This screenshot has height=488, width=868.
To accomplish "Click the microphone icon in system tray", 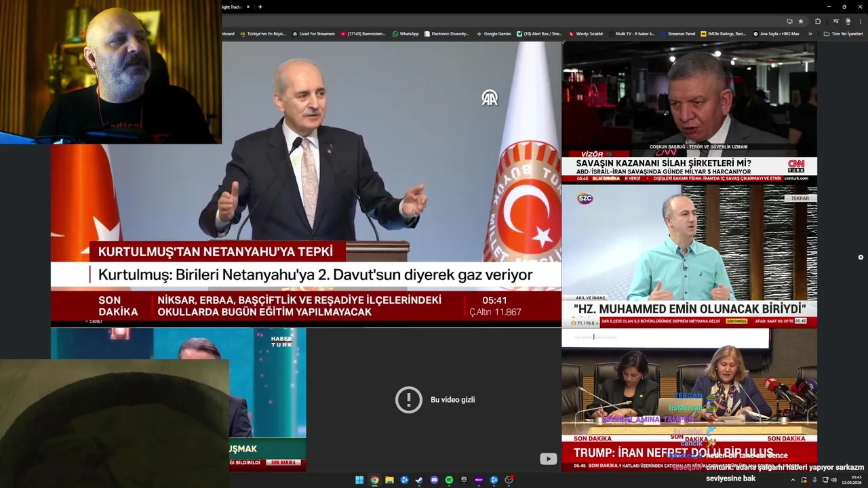I will coord(814,480).
